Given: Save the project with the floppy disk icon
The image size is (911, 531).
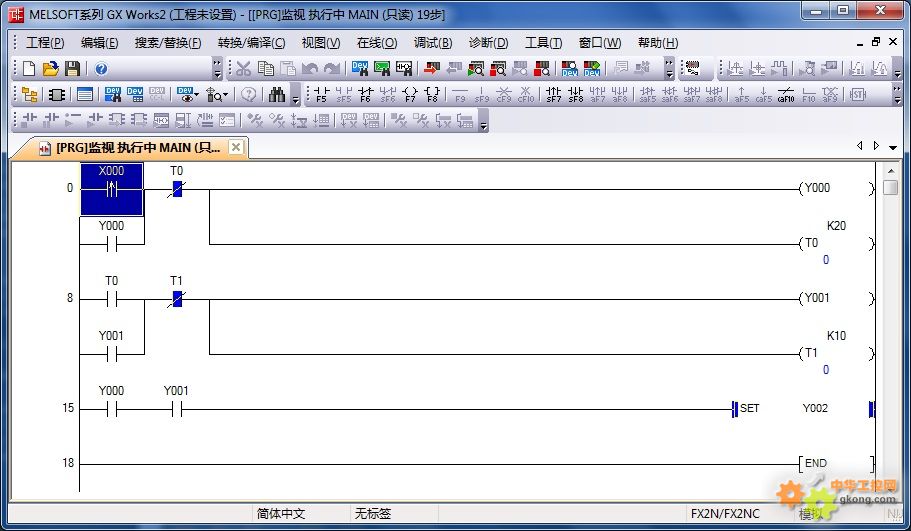Looking at the screenshot, I should [x=72, y=69].
